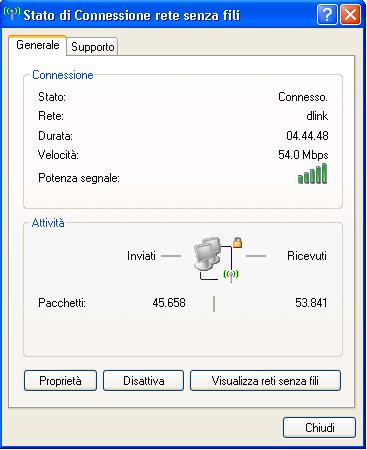Viewport: 367px width, 450px height.
Task: Click the received packets count 53.841
Action: pyautogui.click(x=311, y=303)
